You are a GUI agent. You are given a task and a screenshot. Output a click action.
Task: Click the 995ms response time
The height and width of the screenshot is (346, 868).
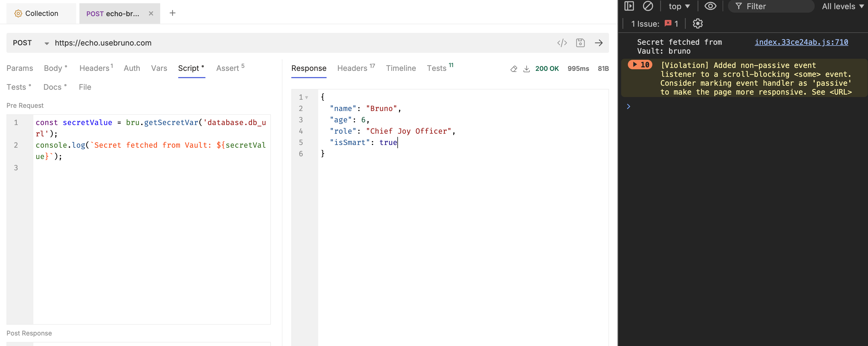pyautogui.click(x=578, y=68)
